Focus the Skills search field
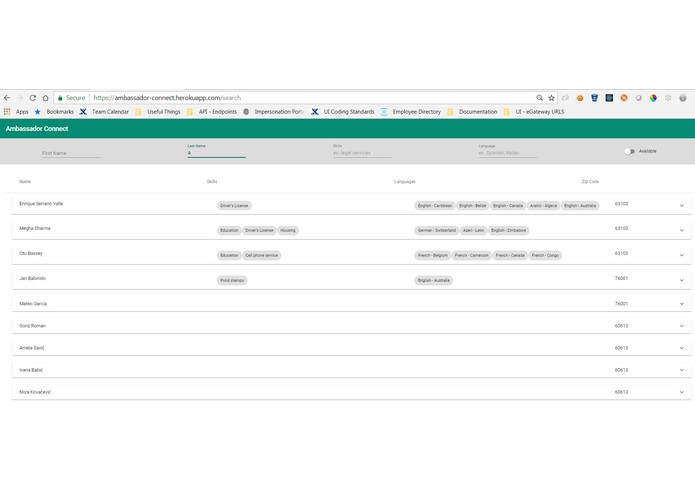Viewport: 695px width, 494px height. click(x=362, y=151)
